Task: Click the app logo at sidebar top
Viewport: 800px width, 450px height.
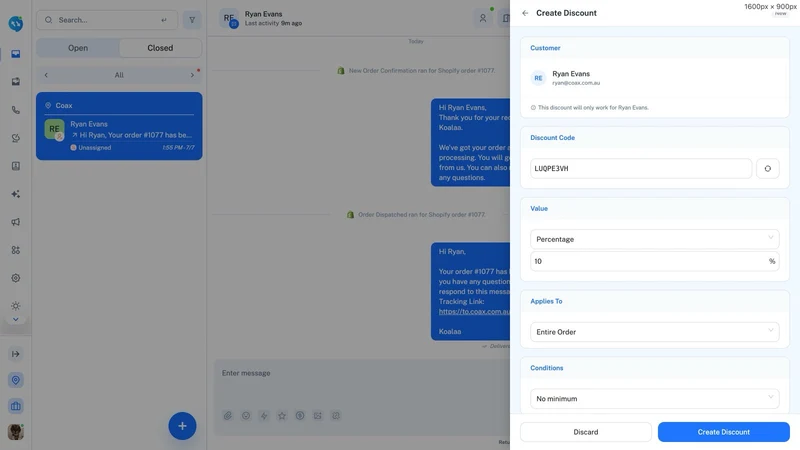Action: 16,23
